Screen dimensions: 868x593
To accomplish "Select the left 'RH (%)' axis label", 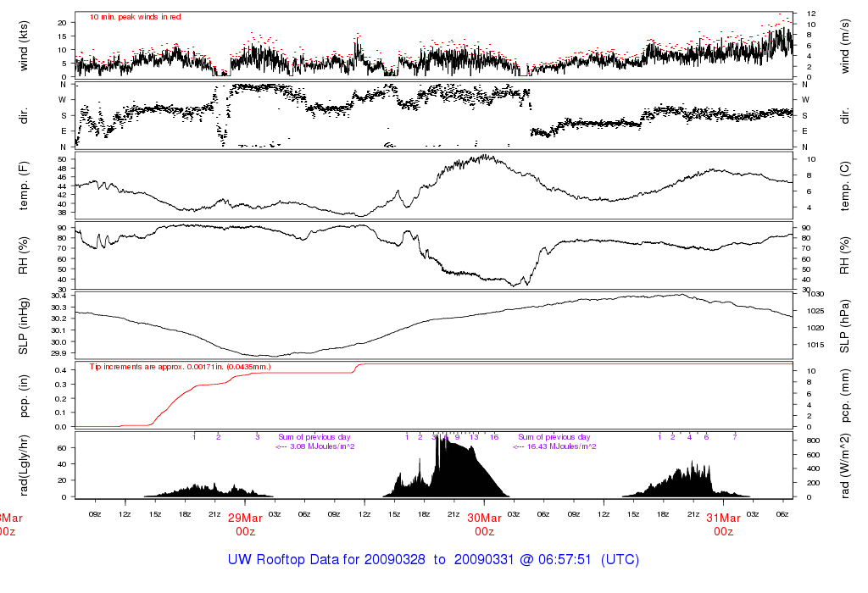I will [x=24, y=256].
